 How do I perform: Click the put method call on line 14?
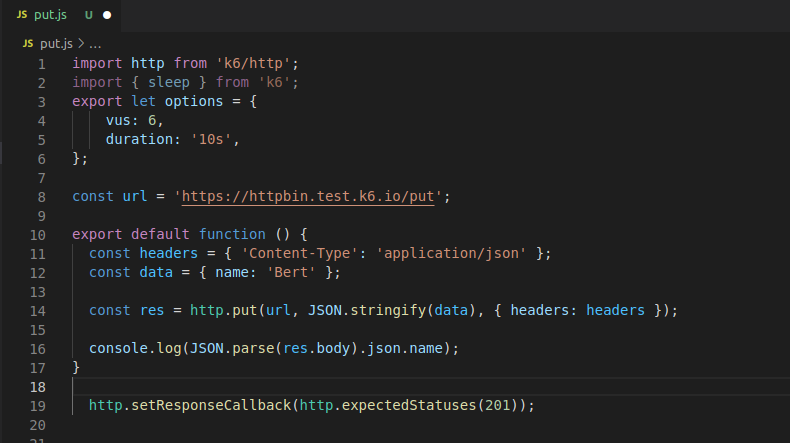[245, 310]
